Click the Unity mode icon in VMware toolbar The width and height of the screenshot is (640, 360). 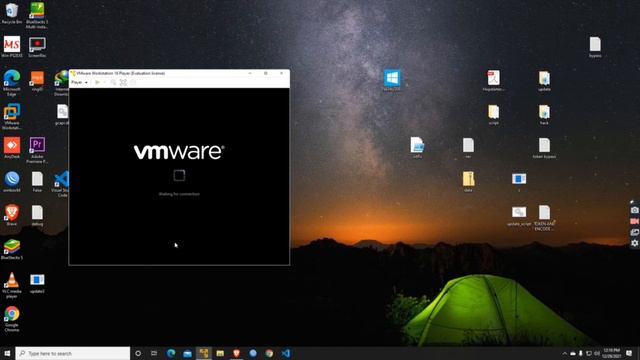133,82
